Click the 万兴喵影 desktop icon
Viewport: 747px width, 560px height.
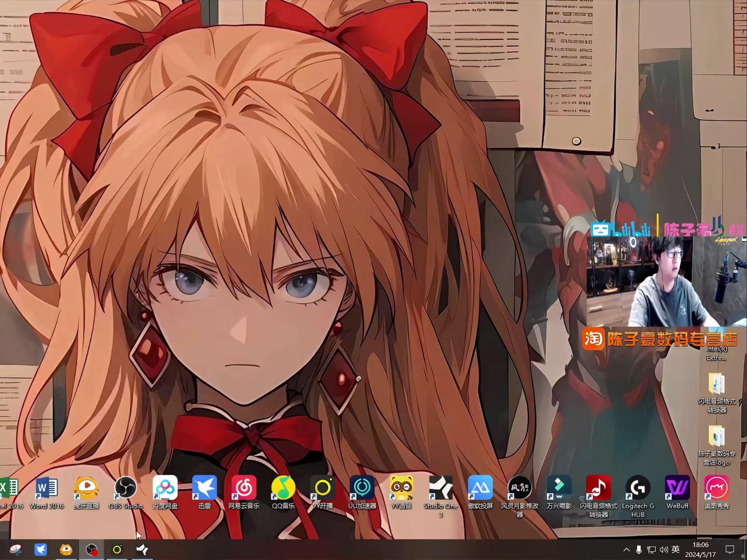(x=559, y=492)
